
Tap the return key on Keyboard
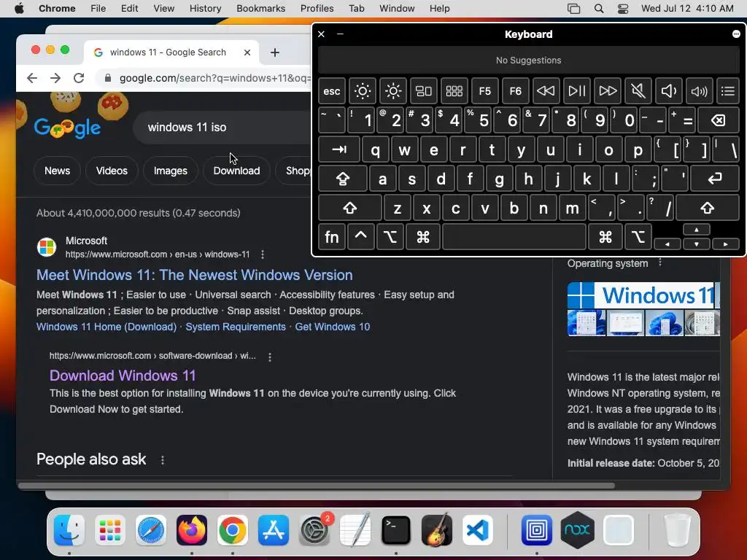pyautogui.click(x=715, y=179)
